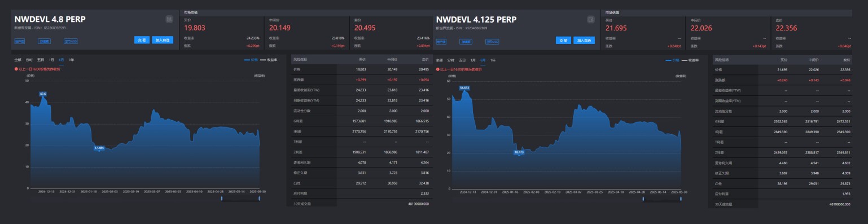The height and width of the screenshot is (224, 868).
Task: Click red warning icon above NWDEVL 4.8 chart
Action: 16,69
